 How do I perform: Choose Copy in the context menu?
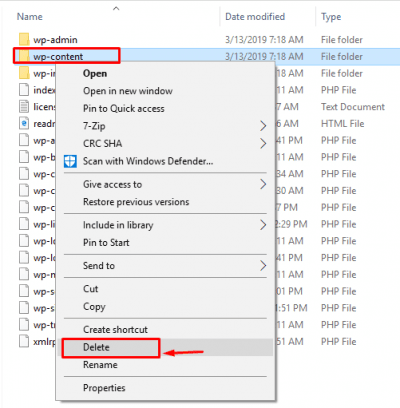[94, 307]
